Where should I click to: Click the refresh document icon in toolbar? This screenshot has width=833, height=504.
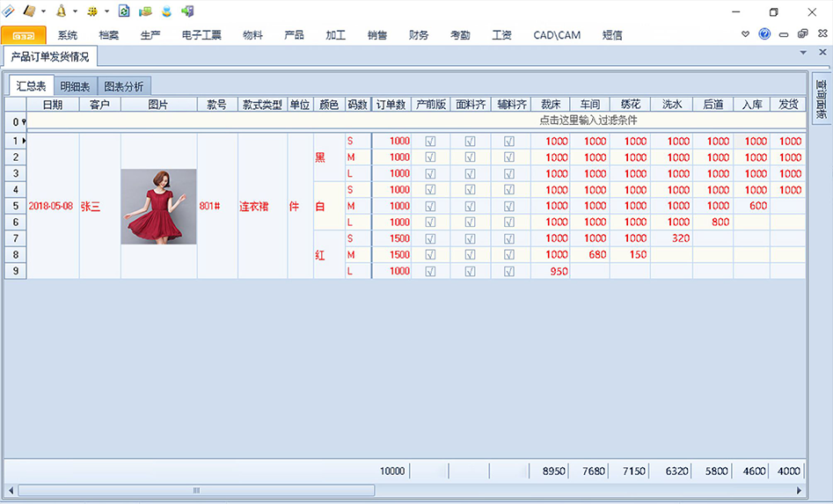[x=124, y=11]
